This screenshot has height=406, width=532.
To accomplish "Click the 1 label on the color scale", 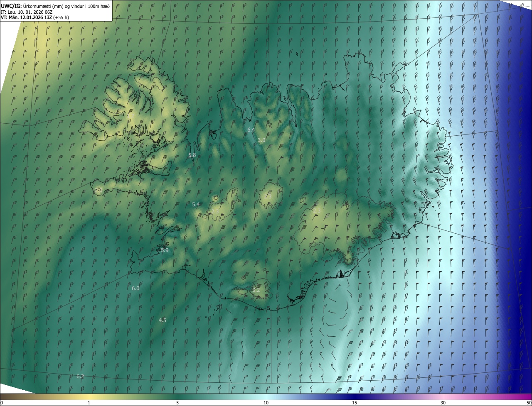I will coord(89,403).
